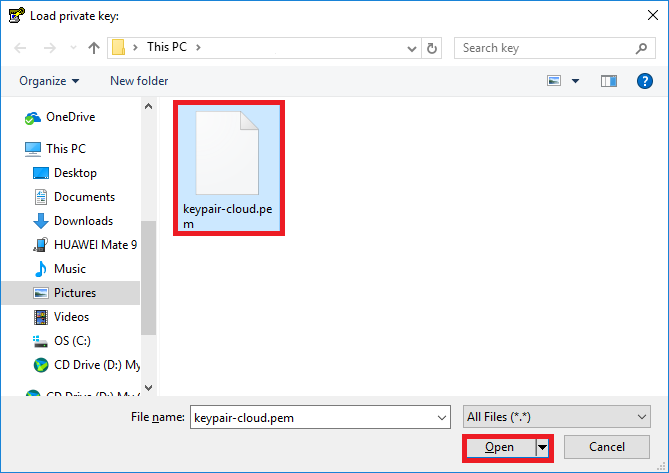
Task: Change the view layout icon
Action: [x=554, y=81]
